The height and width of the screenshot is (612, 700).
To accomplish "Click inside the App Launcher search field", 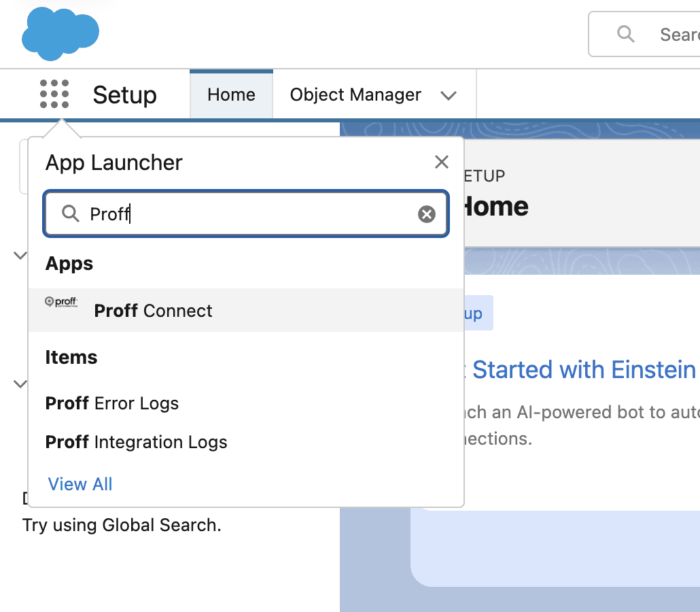I will point(245,214).
